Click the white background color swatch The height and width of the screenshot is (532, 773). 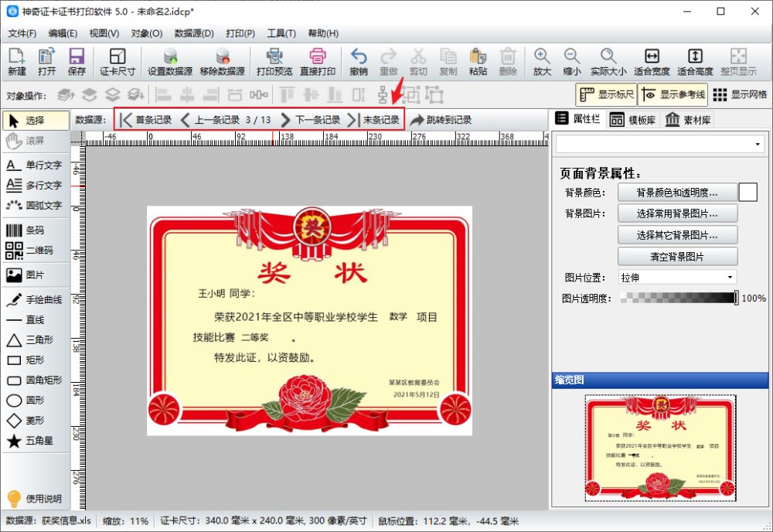click(747, 192)
